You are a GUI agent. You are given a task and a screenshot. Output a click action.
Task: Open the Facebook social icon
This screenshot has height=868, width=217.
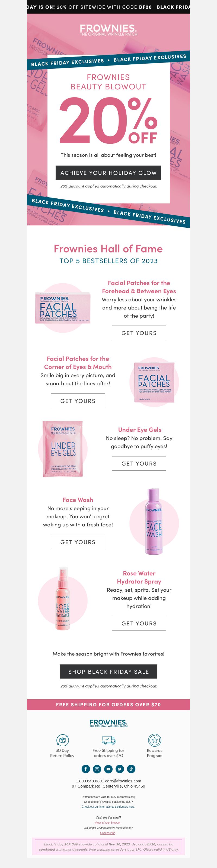[85, 769]
